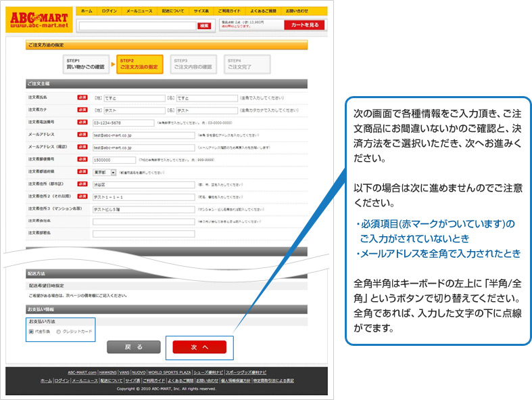The height and width of the screenshot is (400, 532).
Task: Select the STEP1 買い物かごの確認 step box
Action: point(86,64)
